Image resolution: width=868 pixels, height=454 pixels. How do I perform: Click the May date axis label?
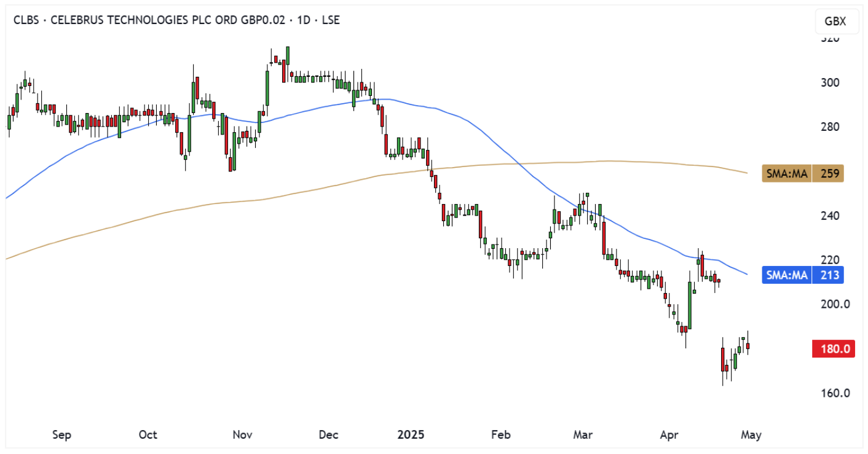pos(751,435)
